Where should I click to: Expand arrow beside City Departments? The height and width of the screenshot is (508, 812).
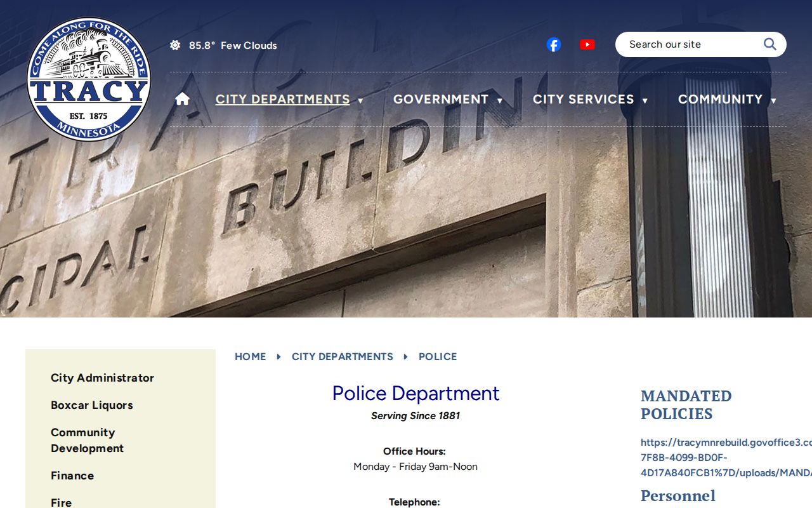[x=360, y=100]
